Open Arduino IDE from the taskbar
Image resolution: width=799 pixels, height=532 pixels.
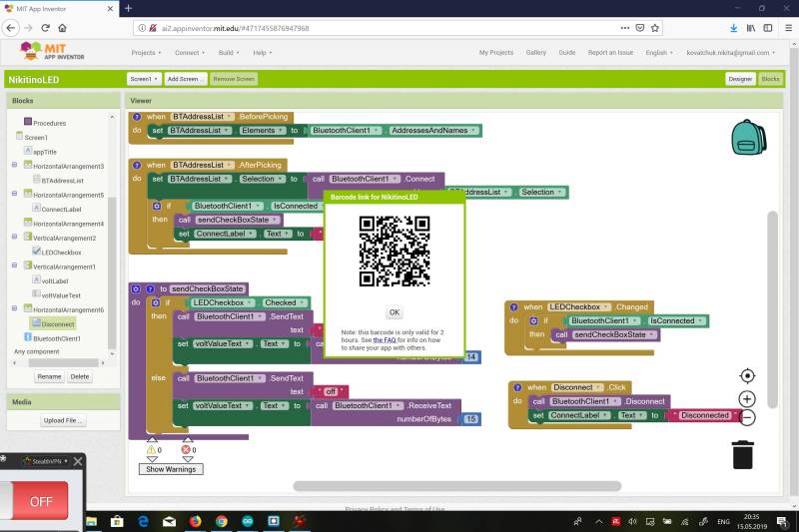(248, 521)
